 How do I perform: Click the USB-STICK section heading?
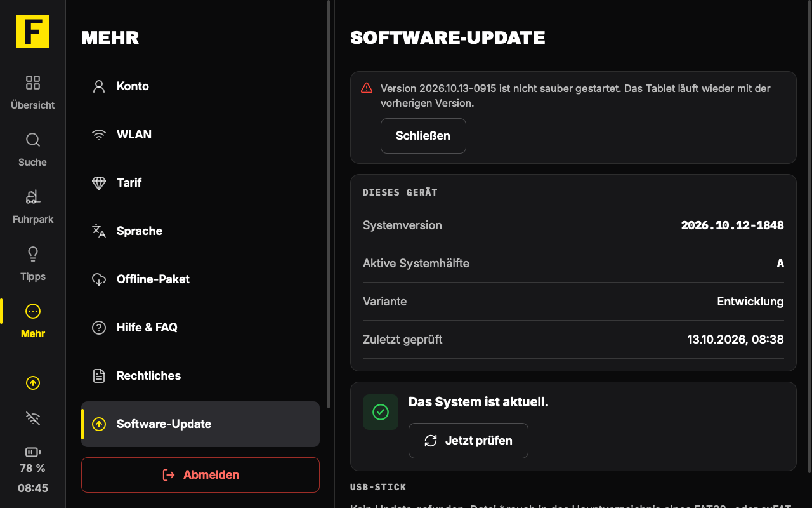pyautogui.click(x=378, y=487)
